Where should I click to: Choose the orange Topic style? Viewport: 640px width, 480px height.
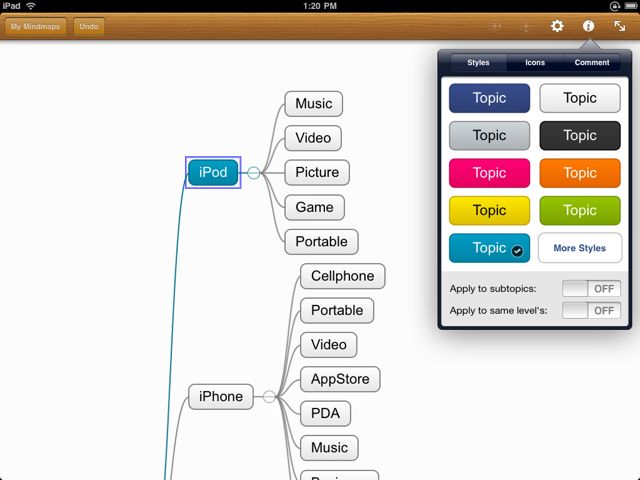coord(580,173)
